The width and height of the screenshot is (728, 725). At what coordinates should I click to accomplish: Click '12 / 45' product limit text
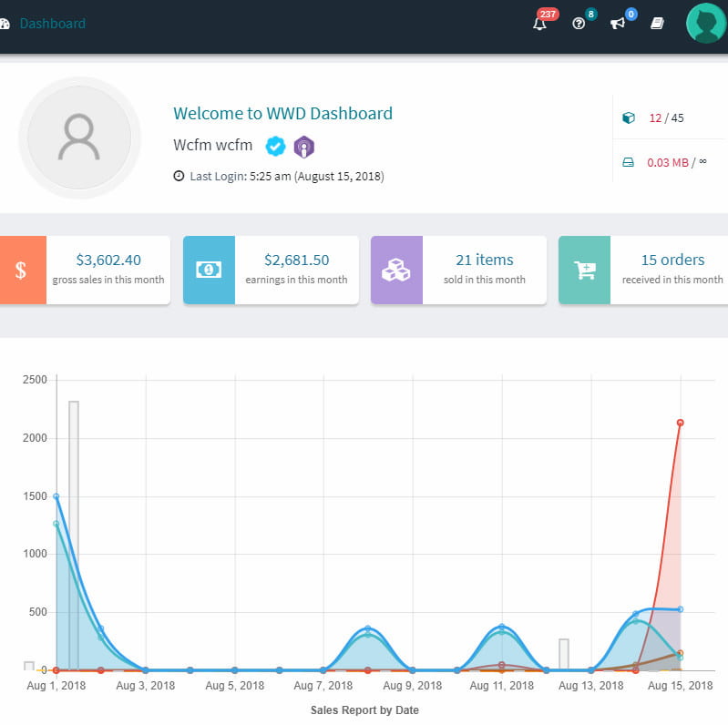666,117
